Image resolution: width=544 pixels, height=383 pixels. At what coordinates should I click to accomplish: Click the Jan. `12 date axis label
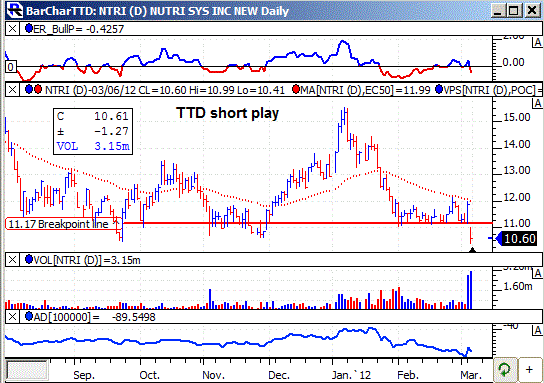351,375
